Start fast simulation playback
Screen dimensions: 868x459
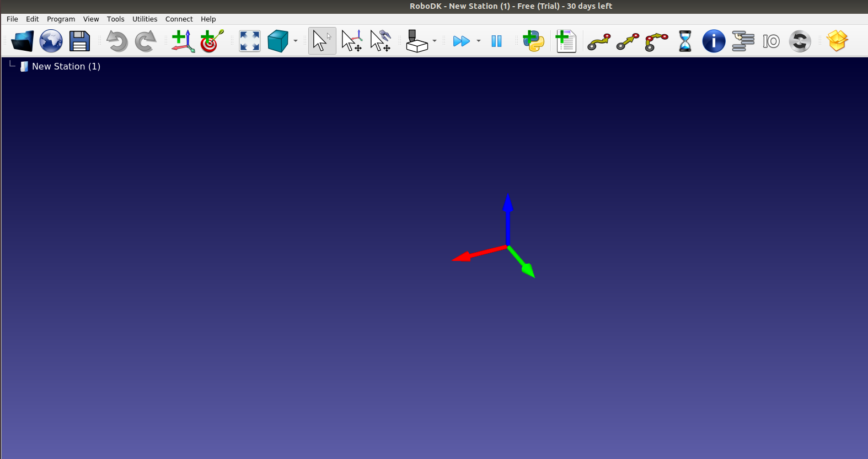click(x=461, y=41)
